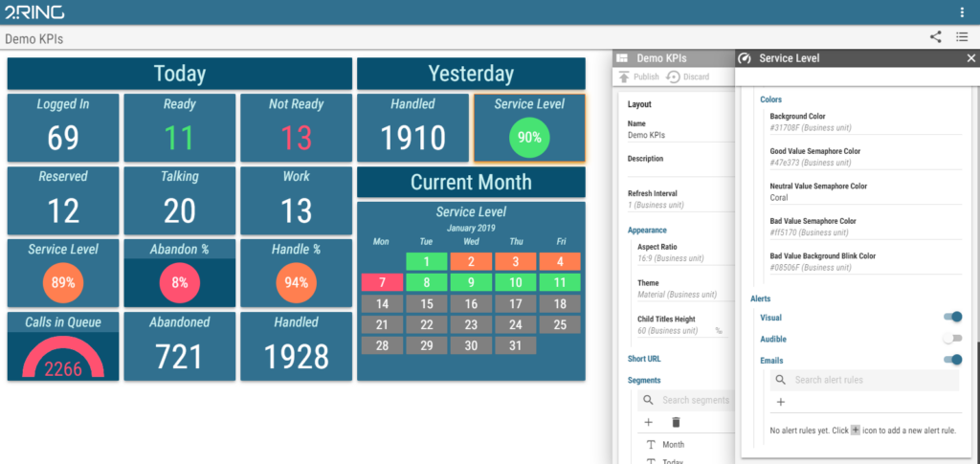980x464 pixels.
Task: Delete segment with the trash icon
Action: (x=676, y=422)
